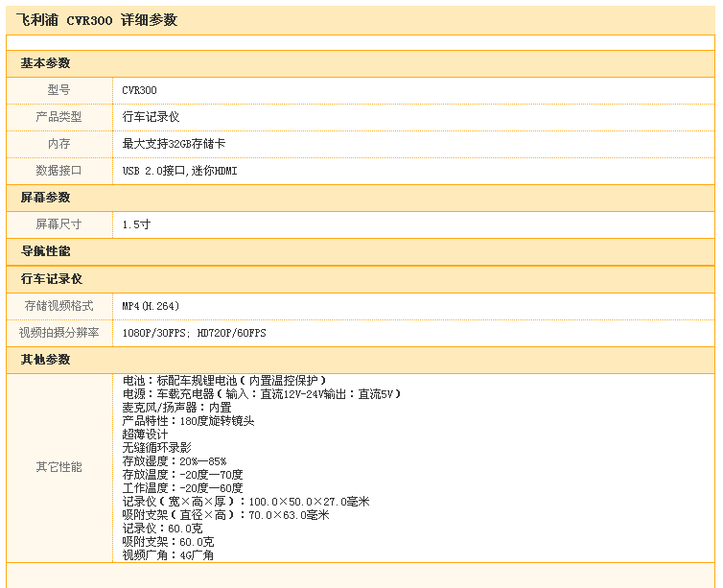Select 记录仪:60.0克 weight line
723x588 pixels.
(162, 528)
